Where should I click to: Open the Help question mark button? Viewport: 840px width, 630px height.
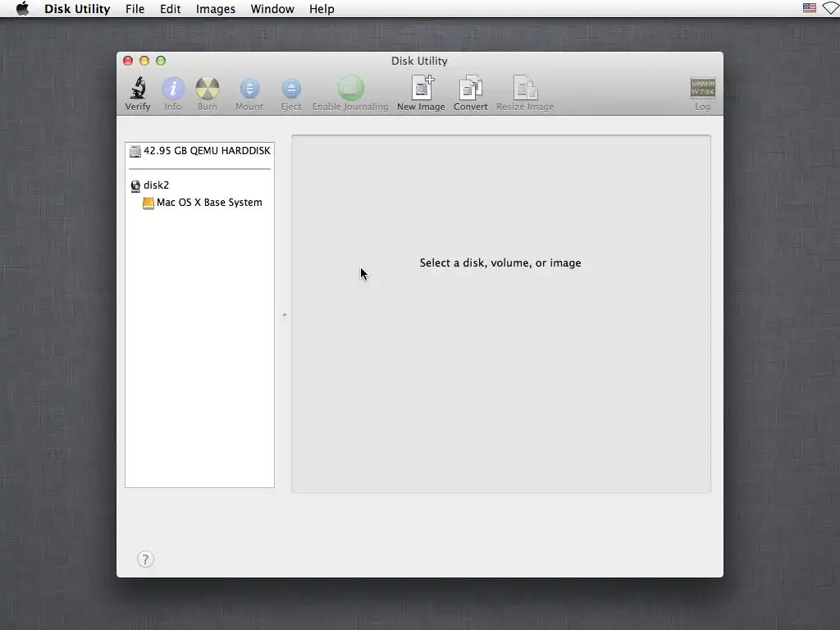[145, 559]
